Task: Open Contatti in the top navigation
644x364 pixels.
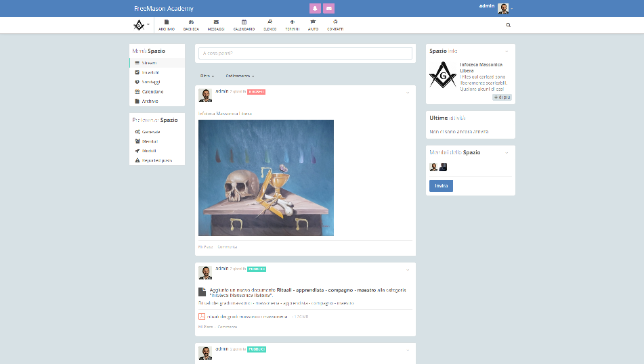Action: 335,25
